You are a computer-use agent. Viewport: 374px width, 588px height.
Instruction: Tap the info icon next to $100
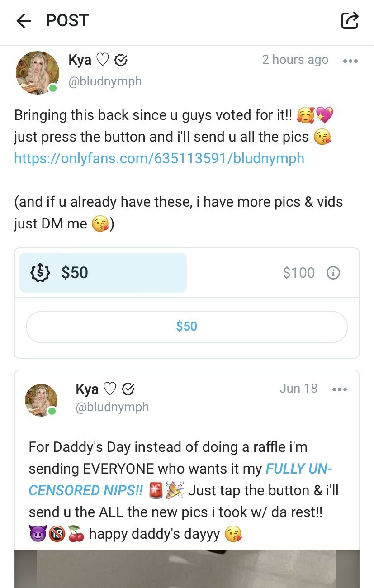[x=333, y=273]
